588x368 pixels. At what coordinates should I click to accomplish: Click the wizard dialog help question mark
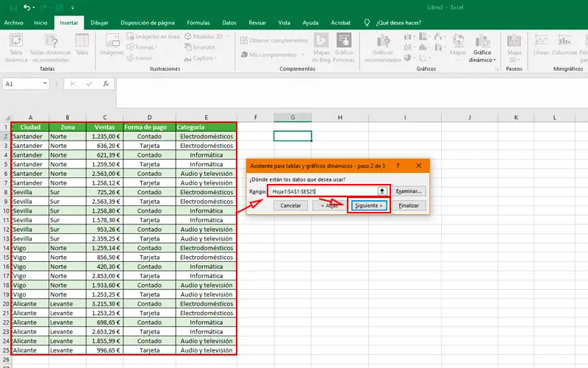click(398, 166)
